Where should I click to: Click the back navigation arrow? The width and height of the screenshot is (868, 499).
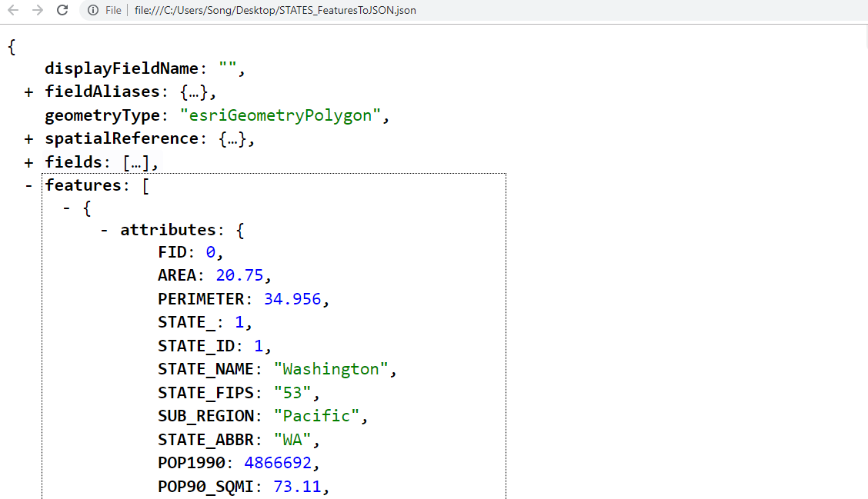point(14,10)
